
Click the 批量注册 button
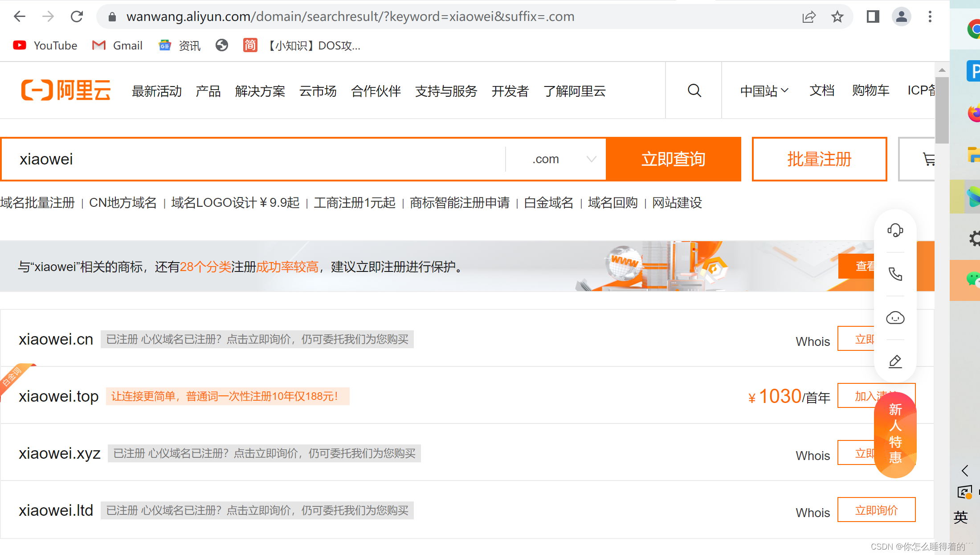[x=819, y=159]
